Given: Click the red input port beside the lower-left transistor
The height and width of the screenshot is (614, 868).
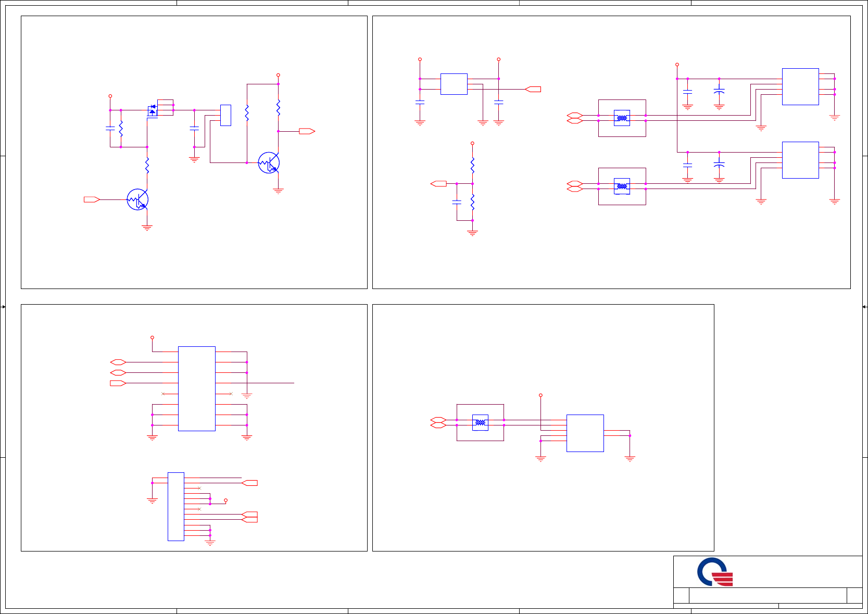Looking at the screenshot, I should (x=92, y=199).
